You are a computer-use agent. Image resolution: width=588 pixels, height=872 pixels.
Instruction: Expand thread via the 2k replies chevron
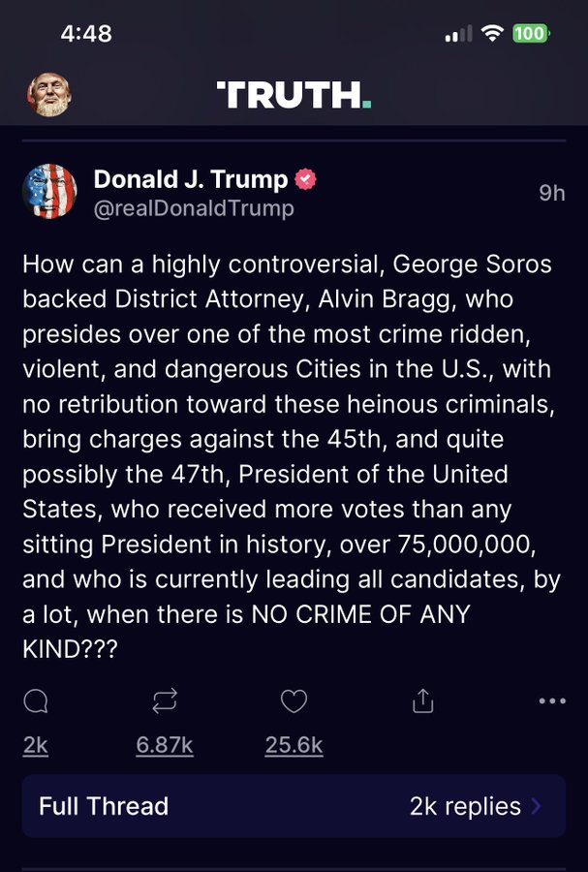(537, 806)
